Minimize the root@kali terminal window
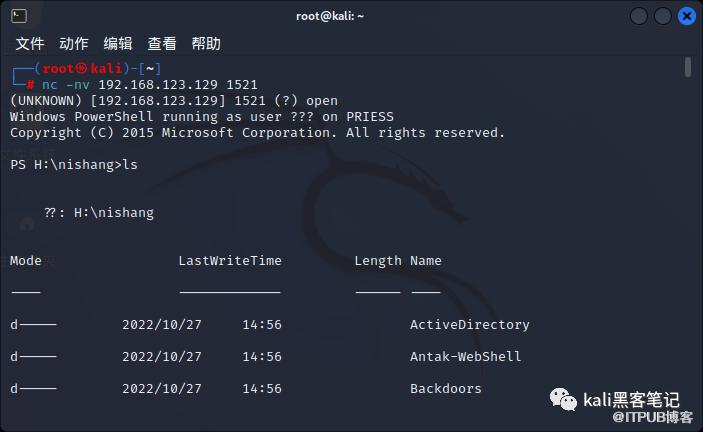The height and width of the screenshot is (432, 703). pyautogui.click(x=641, y=16)
